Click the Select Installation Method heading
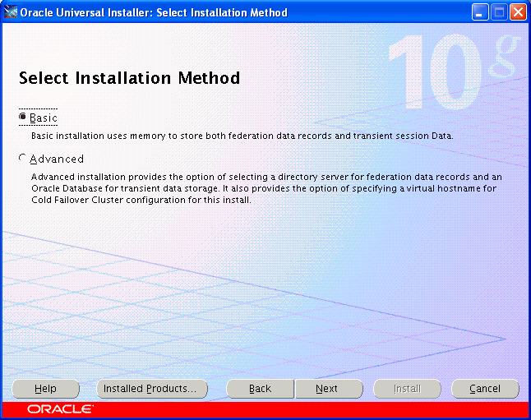Viewport: 531px width, 420px height. pyautogui.click(x=129, y=78)
